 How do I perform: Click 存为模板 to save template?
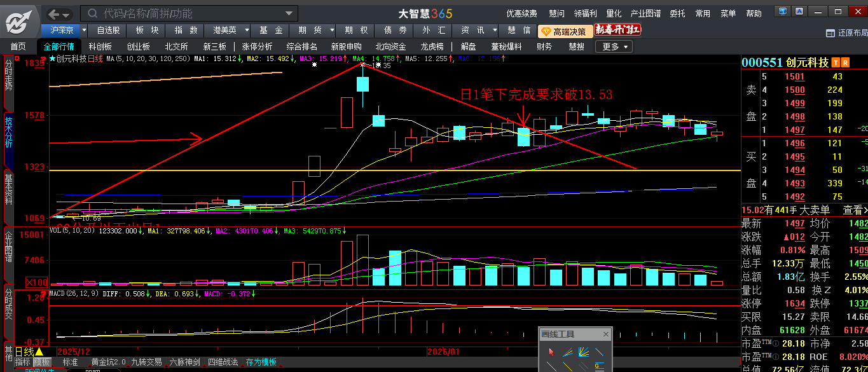[261, 362]
